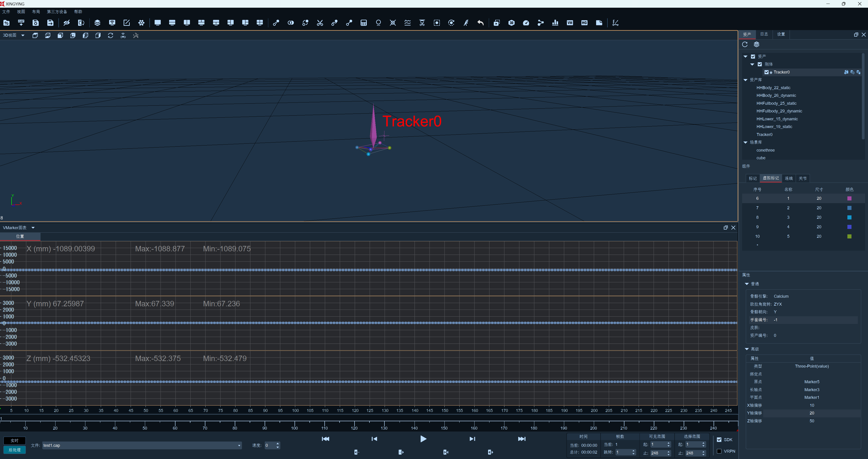Collapse the 资产库 tree section

[745, 80]
